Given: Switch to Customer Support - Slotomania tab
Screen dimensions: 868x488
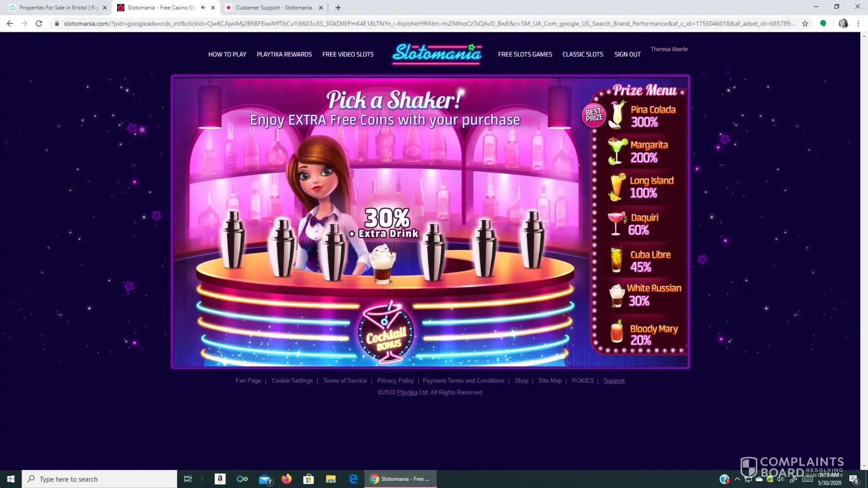Looking at the screenshot, I should [274, 8].
